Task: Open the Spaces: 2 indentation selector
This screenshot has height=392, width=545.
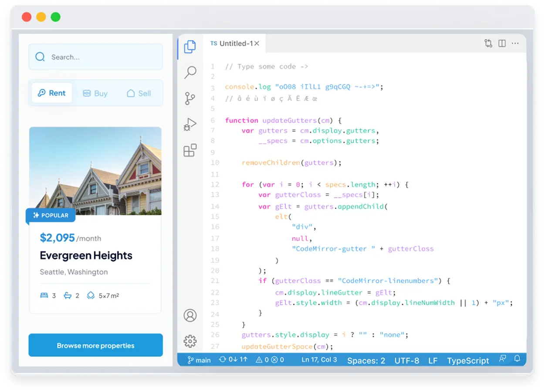Action: [366, 361]
